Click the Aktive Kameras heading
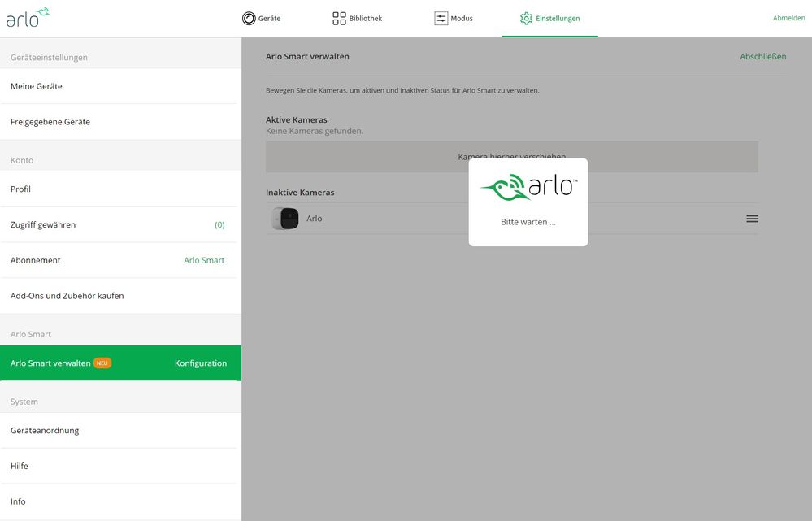Screen dimensions: 812x521 coord(296,119)
